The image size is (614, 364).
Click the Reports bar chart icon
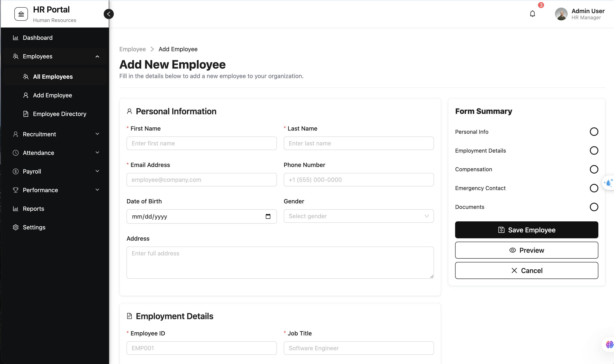click(16, 209)
